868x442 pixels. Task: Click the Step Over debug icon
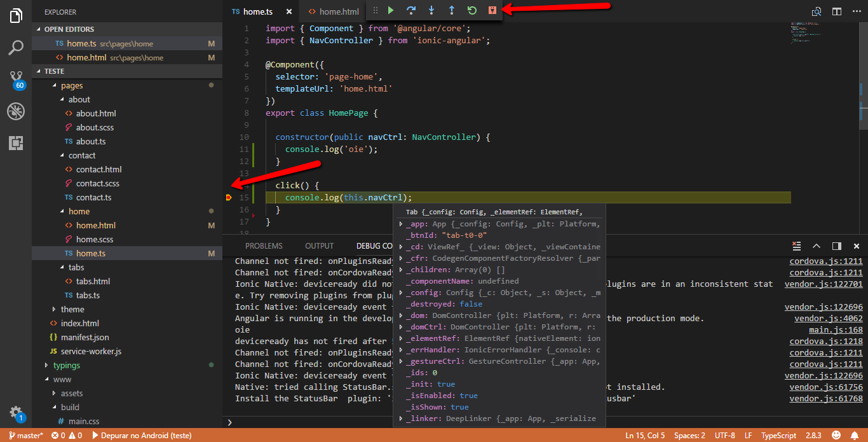click(x=411, y=10)
